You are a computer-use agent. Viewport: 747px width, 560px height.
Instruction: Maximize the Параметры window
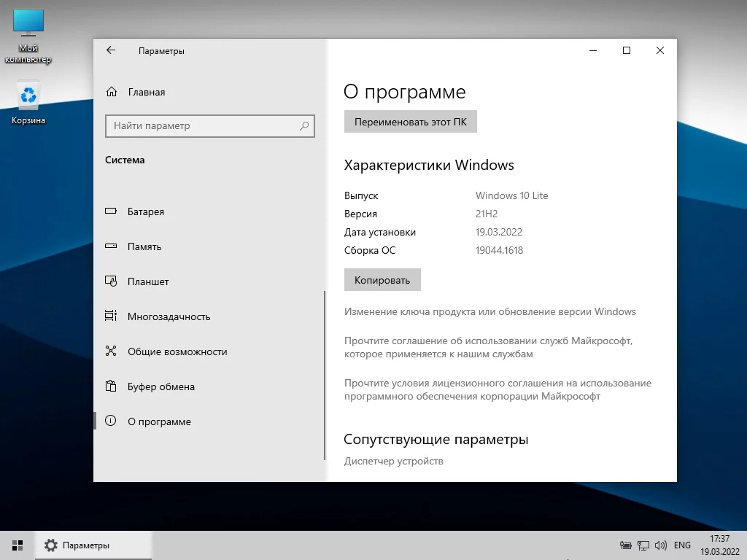627,50
